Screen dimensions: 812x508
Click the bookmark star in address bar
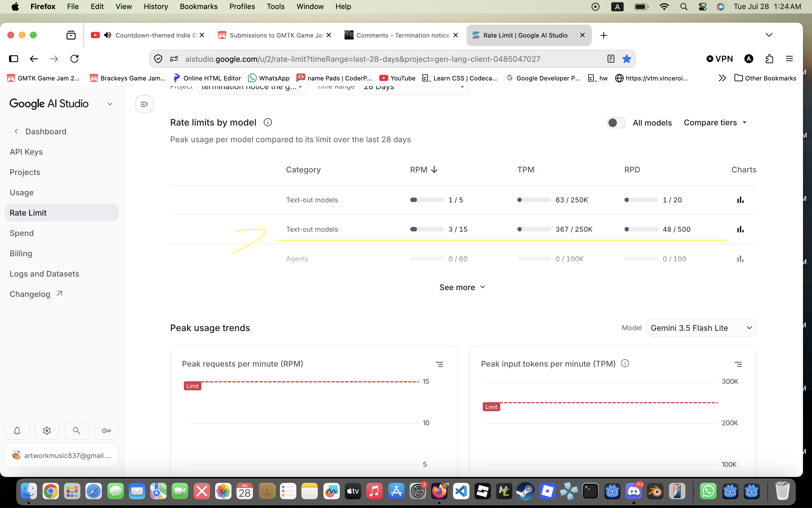coord(626,59)
